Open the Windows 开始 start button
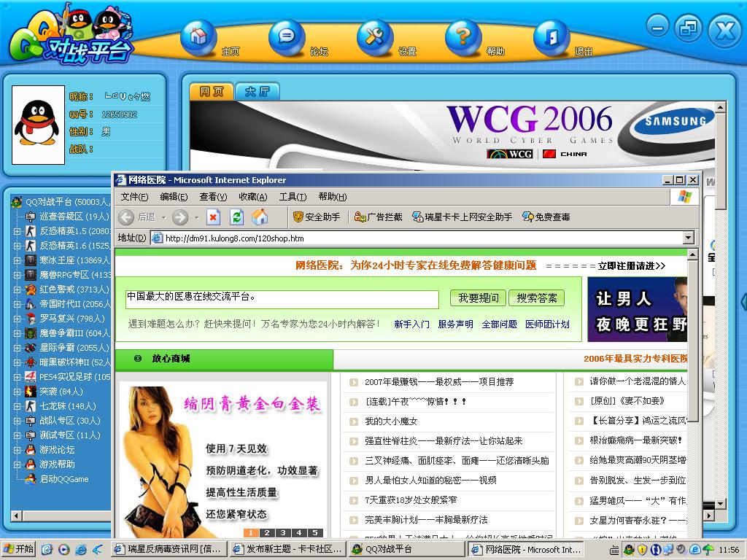This screenshot has width=747, height=560. pos(19,550)
